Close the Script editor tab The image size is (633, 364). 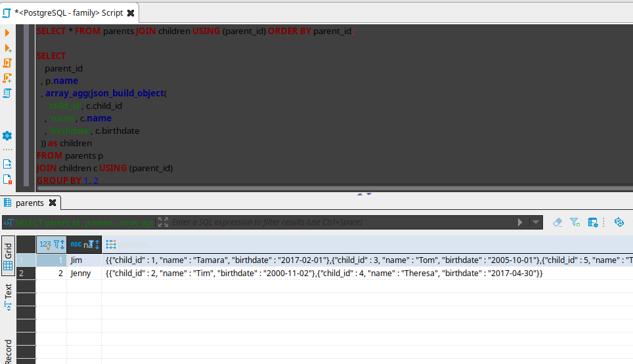[131, 13]
